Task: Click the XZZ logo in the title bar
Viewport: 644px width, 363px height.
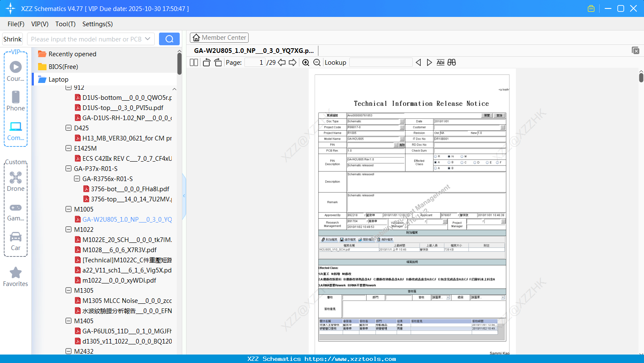Action: (10, 8)
